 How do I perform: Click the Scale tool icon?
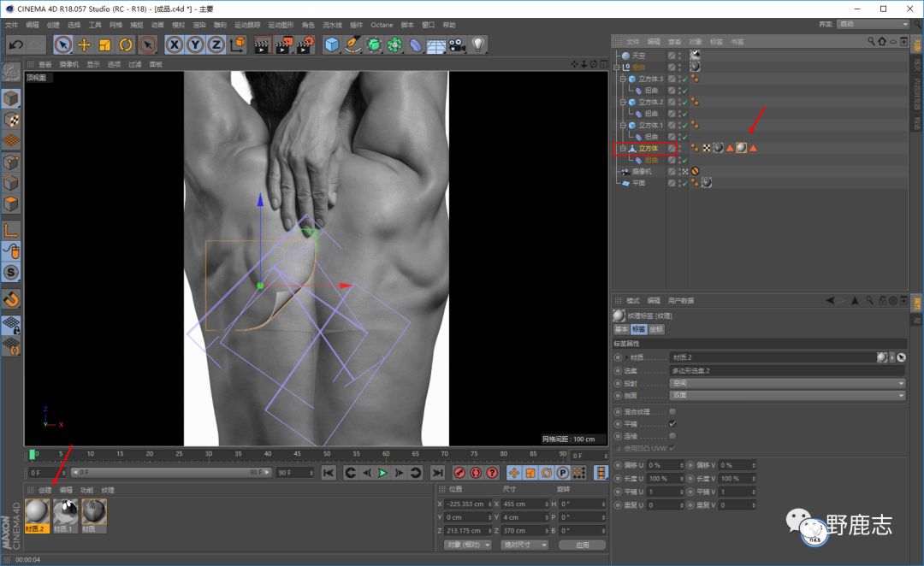coord(105,44)
